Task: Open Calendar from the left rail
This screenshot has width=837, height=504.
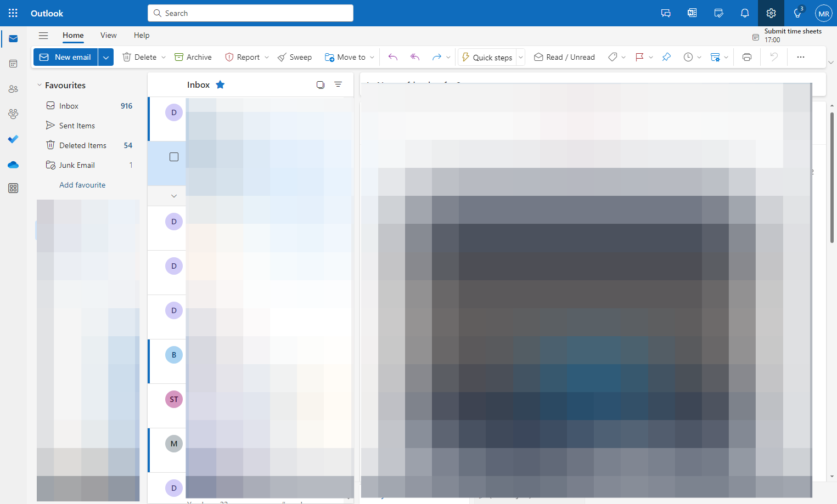Action: (x=13, y=64)
